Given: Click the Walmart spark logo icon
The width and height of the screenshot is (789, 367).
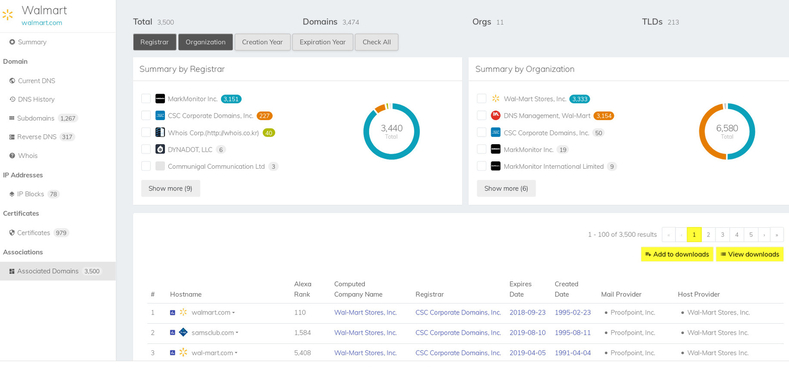Looking at the screenshot, I should click(8, 14).
